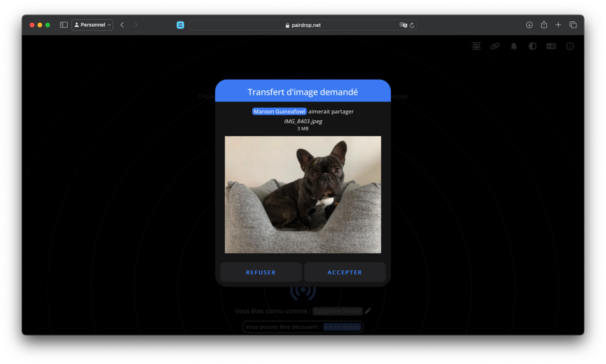Screen dimensions: 606x364
Task: Select the file name IMG_8403.jpeg
Action: point(303,121)
